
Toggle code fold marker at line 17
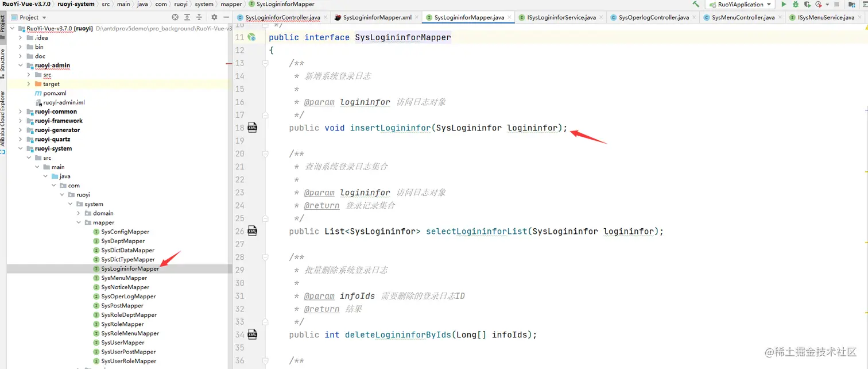(265, 115)
